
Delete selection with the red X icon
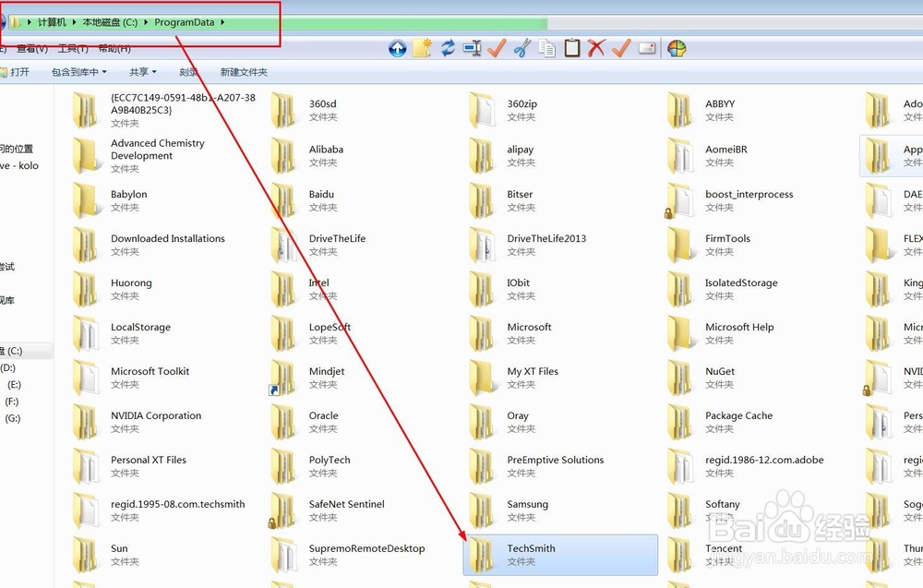(x=598, y=48)
